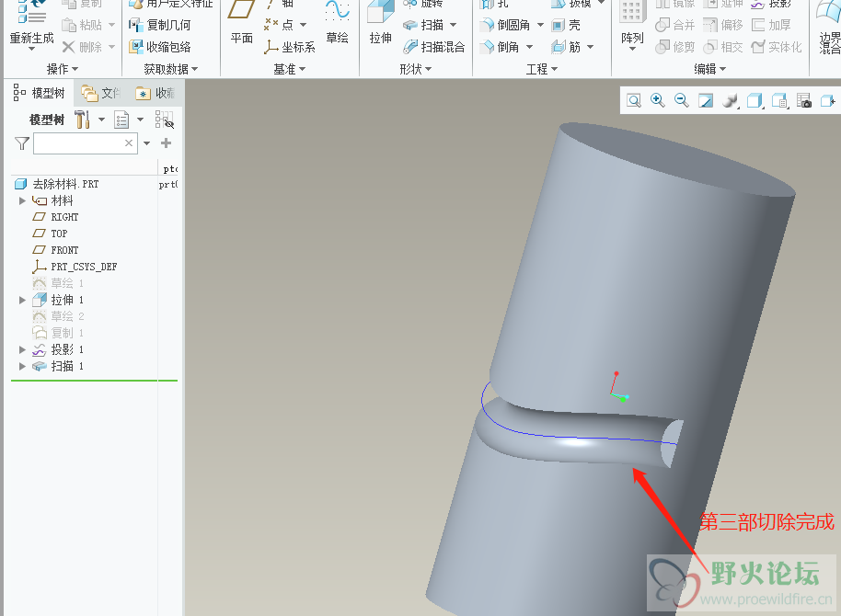Select the 修剪 (Trim) tool

click(x=674, y=47)
